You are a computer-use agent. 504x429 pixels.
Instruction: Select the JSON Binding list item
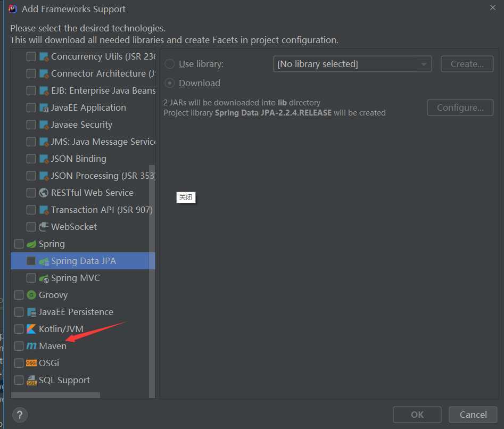click(83, 159)
